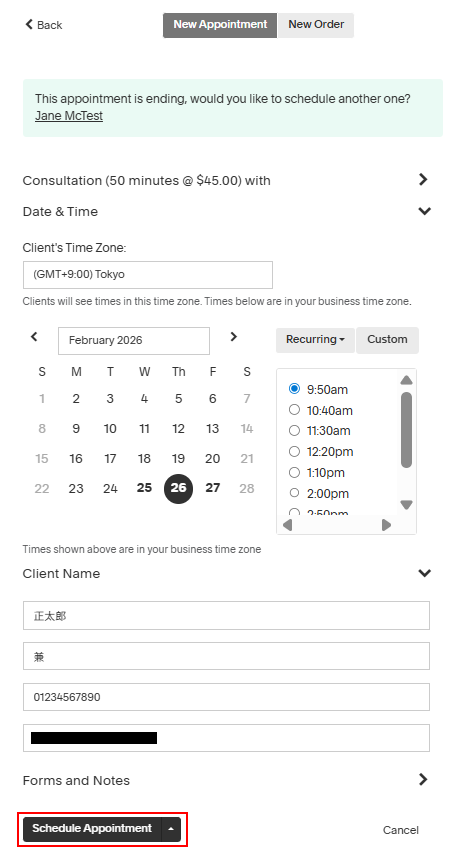
Task: Select the 12:20pm time slot
Action: [x=294, y=451]
